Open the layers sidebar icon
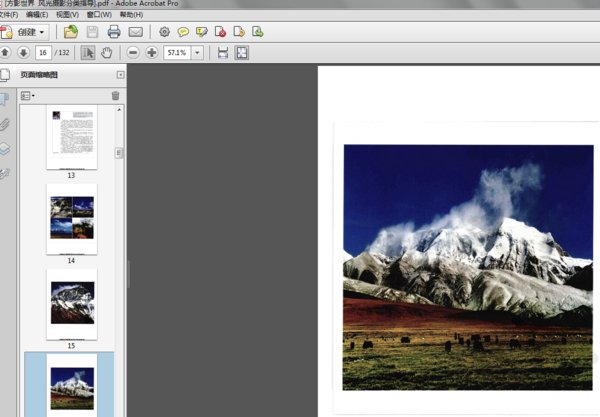This screenshot has width=600, height=417. coord(4,149)
